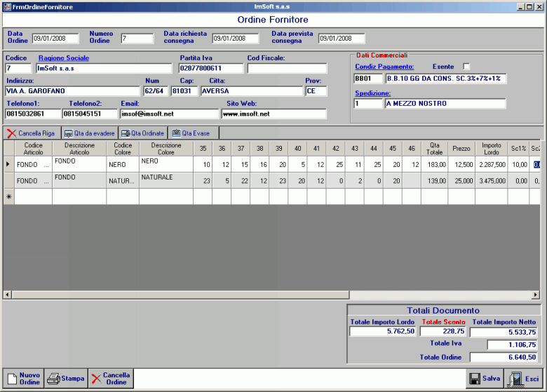
Task: Click the Email field imsof@imsoft.net
Action: (x=169, y=114)
